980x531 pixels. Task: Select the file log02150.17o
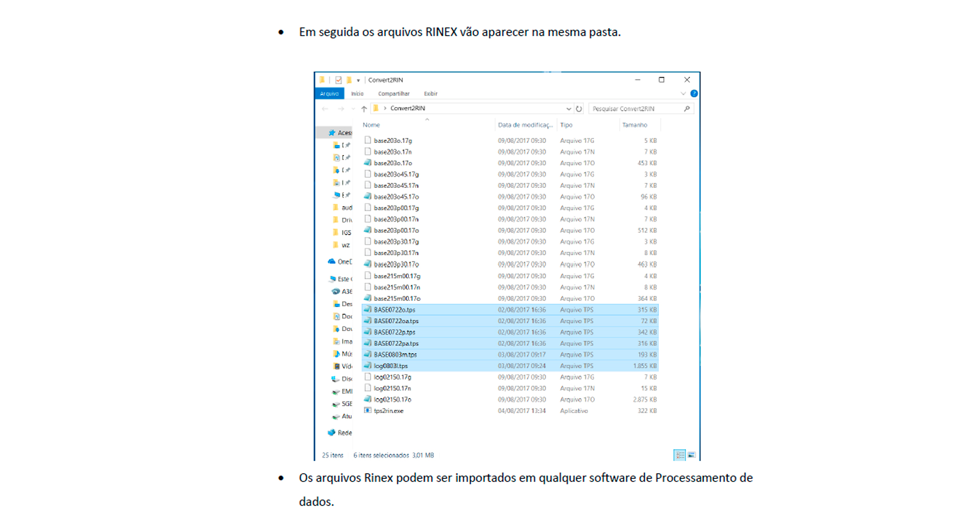(393, 399)
